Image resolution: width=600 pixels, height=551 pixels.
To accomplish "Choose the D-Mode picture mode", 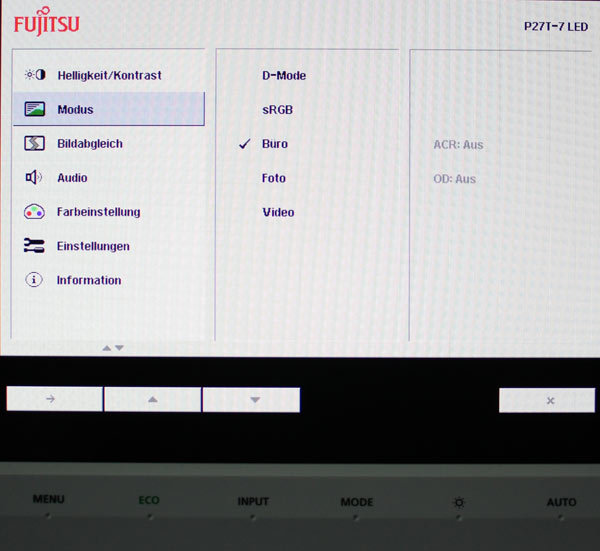I will pyautogui.click(x=284, y=75).
